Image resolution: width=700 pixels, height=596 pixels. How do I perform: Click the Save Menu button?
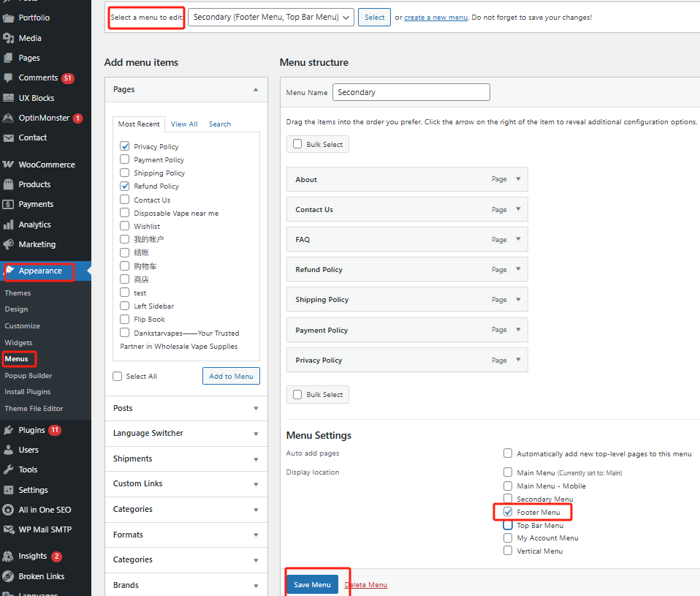312,584
